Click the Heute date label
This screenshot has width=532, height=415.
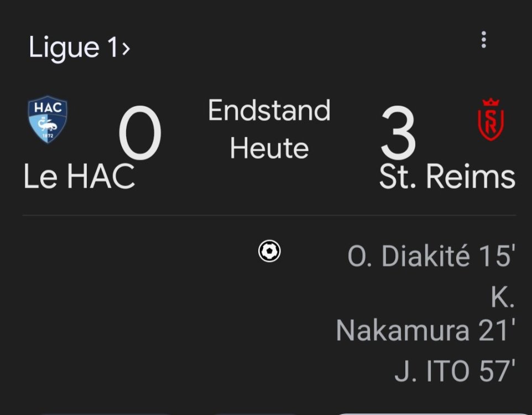[269, 148]
